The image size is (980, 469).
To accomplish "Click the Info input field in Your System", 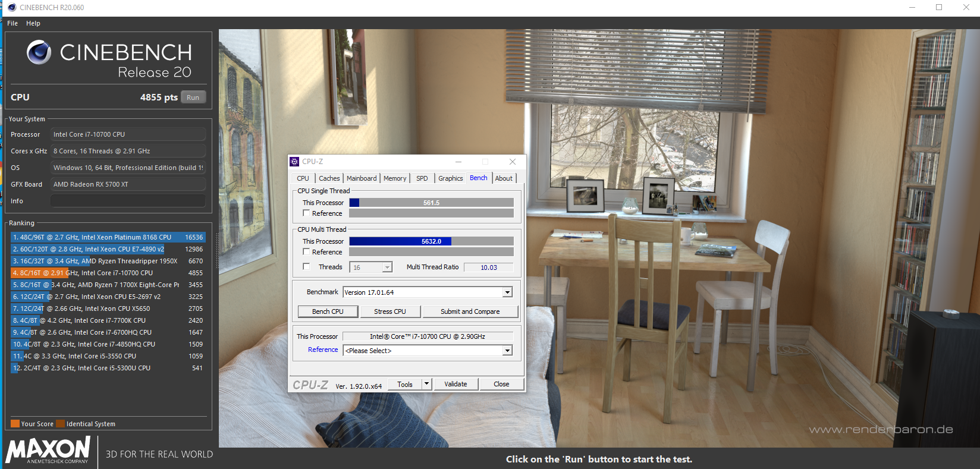I will click(128, 201).
